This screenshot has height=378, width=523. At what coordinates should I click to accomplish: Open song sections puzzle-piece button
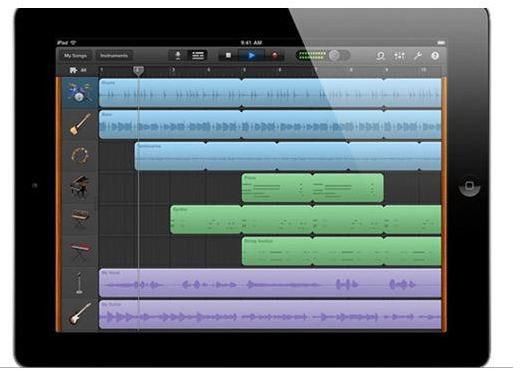tap(73, 70)
